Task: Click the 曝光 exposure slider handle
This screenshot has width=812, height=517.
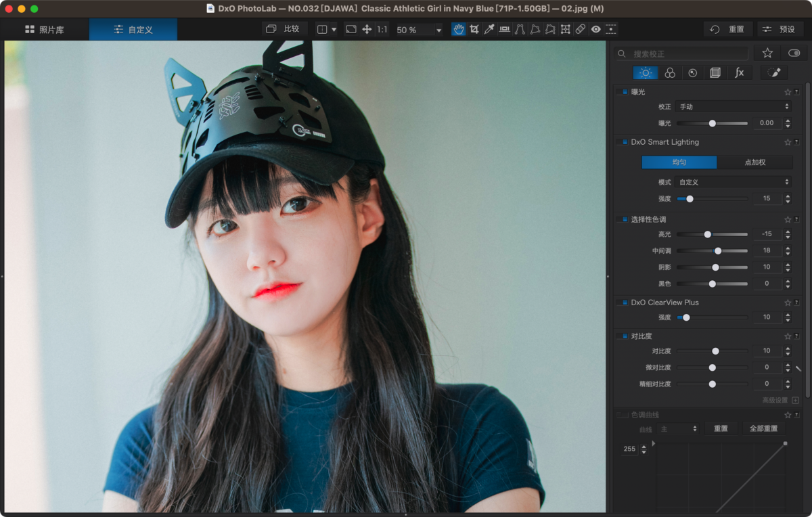Action: point(712,123)
